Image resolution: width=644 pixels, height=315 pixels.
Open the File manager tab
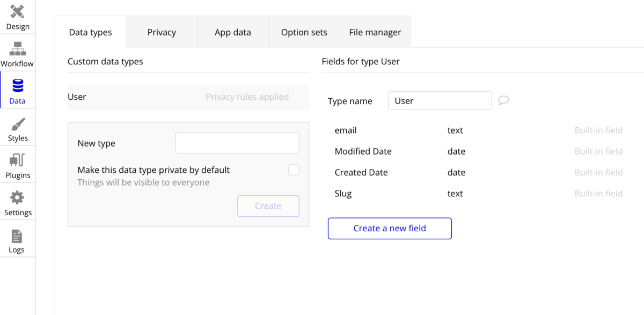point(375,32)
